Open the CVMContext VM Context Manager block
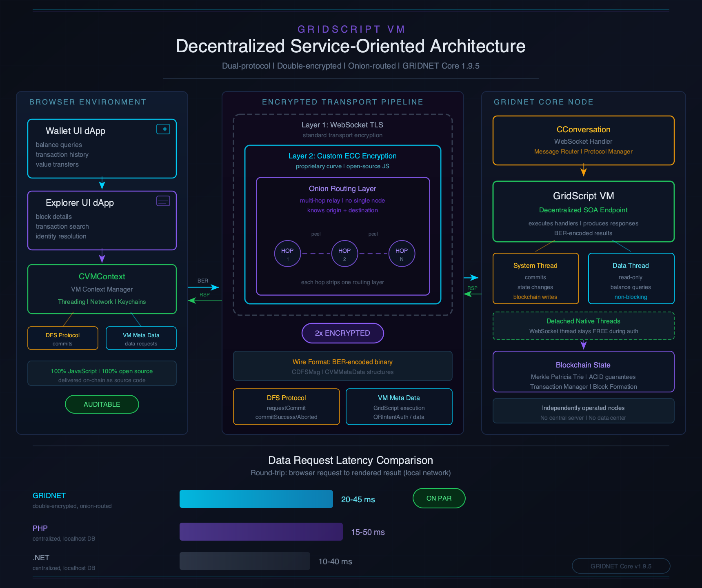The height and width of the screenshot is (588, 702). pos(102,289)
